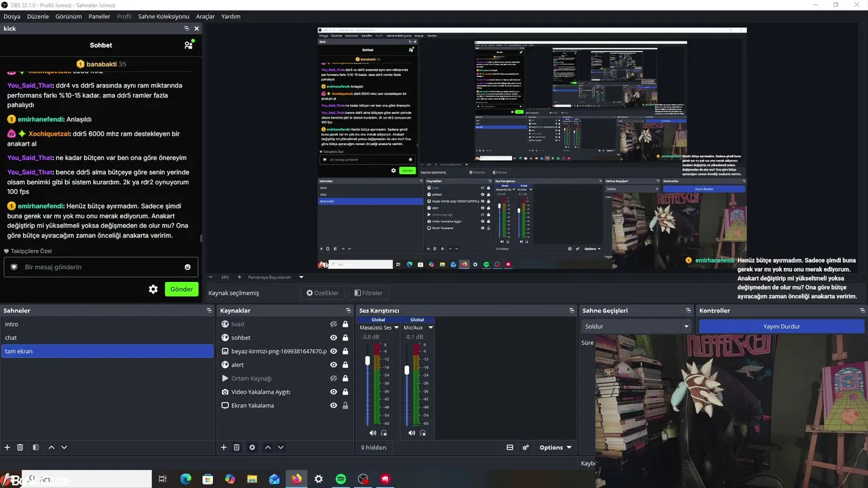Move the source up in Kaynaklar
868x488 pixels.
[x=268, y=447]
